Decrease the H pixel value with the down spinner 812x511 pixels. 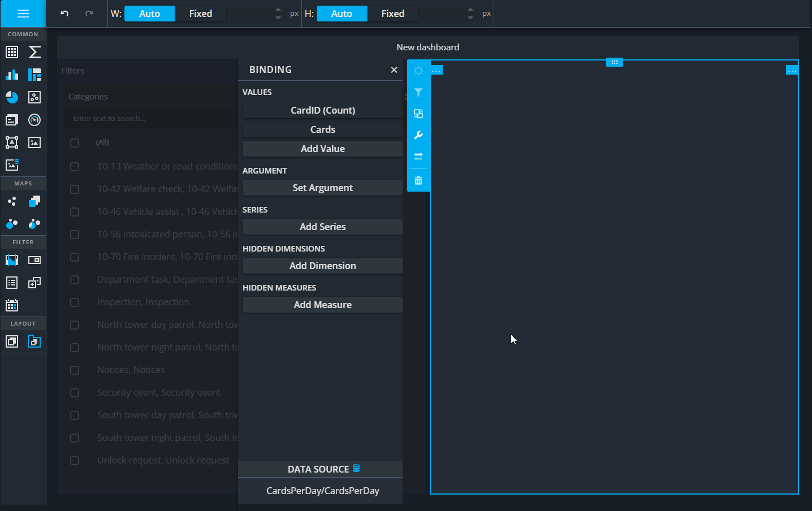470,18
